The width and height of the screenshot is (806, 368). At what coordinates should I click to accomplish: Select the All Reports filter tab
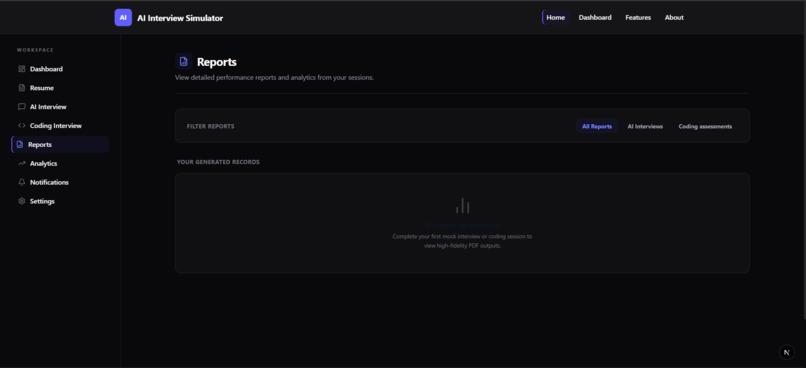[x=597, y=126]
